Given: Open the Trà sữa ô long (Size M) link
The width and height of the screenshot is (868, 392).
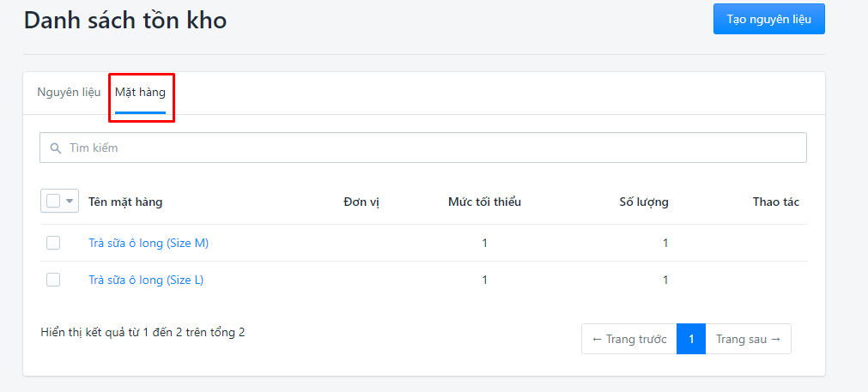Looking at the screenshot, I should [149, 243].
